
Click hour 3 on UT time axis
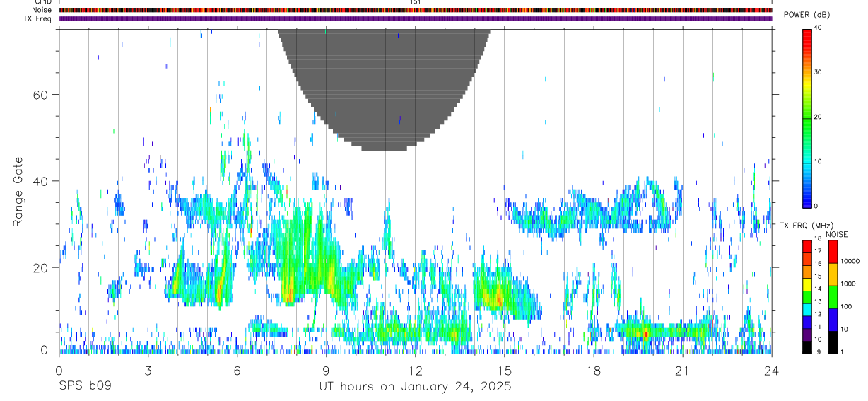coord(148,370)
